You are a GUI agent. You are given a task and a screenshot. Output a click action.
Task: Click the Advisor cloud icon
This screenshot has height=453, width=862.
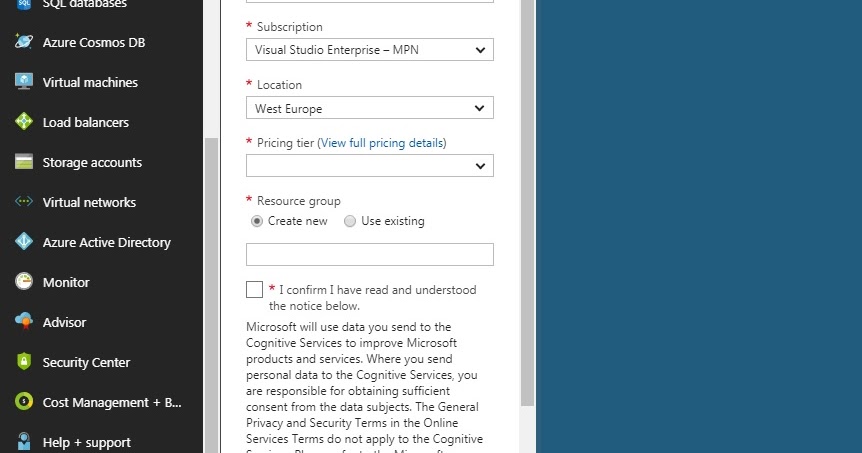[24, 322]
